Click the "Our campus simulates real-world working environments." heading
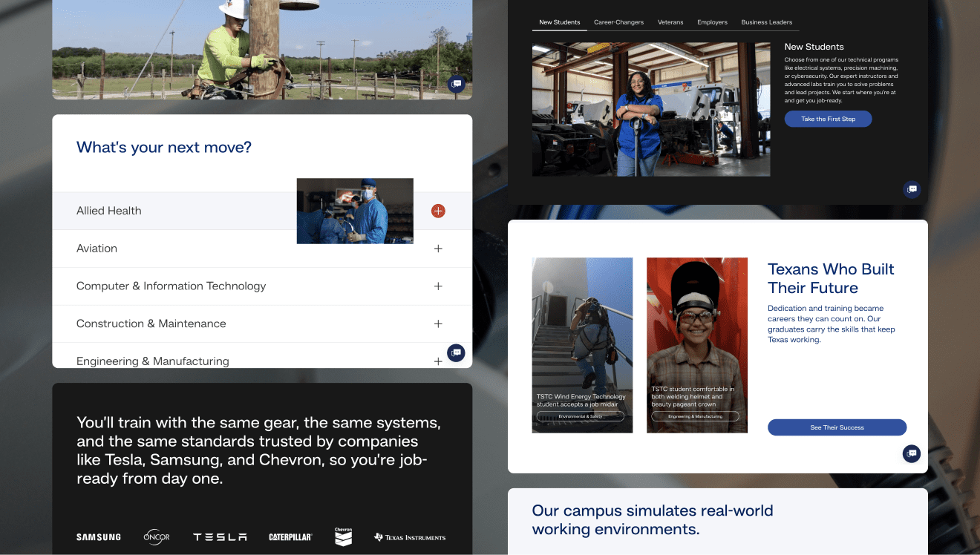The width and height of the screenshot is (980, 555). (x=653, y=520)
